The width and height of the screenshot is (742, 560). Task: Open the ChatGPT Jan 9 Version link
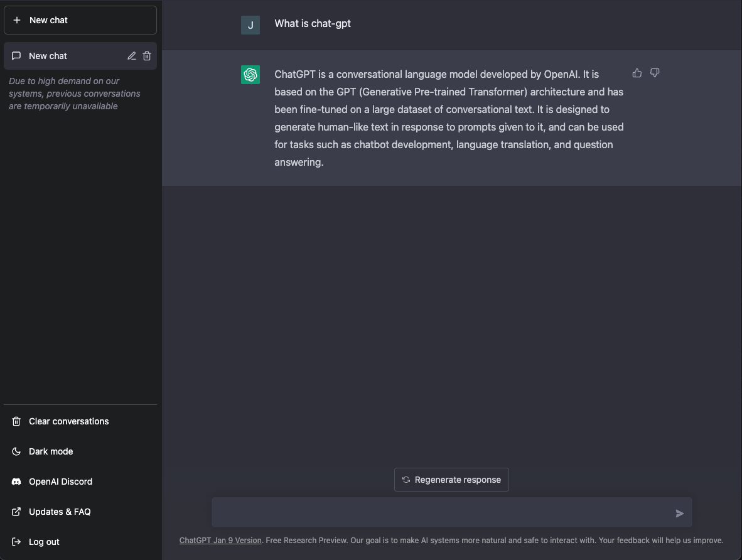tap(220, 540)
